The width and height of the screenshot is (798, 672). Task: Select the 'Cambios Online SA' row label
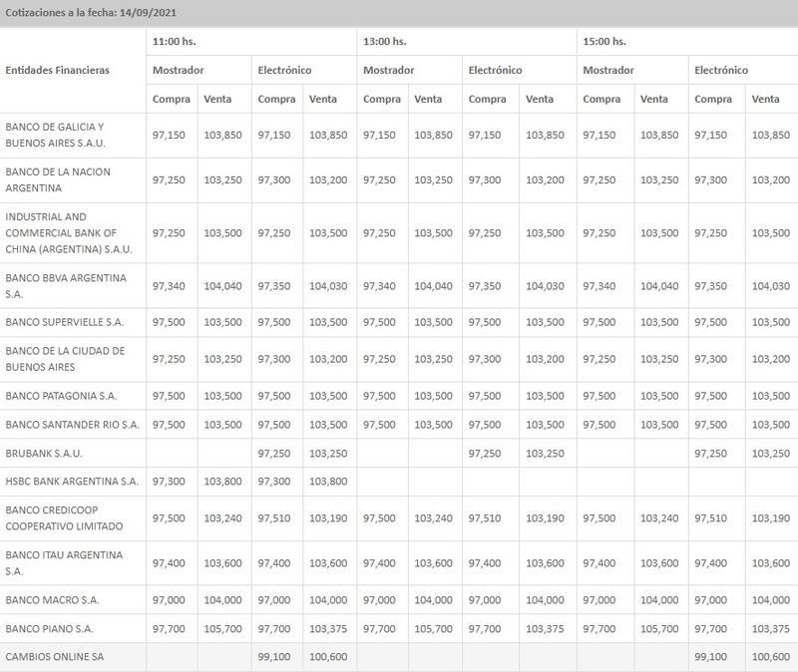pos(55,657)
